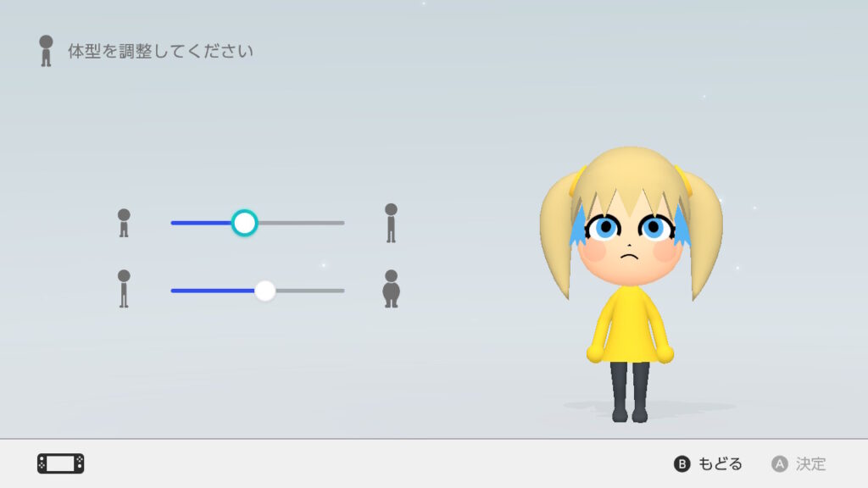This screenshot has height=488, width=868.
Task: Click the Mii character preview
Action: click(x=631, y=285)
